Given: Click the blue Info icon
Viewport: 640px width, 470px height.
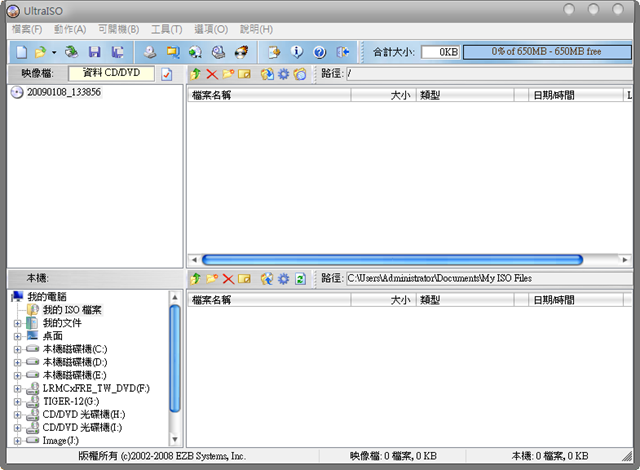Looking at the screenshot, I should (297, 52).
